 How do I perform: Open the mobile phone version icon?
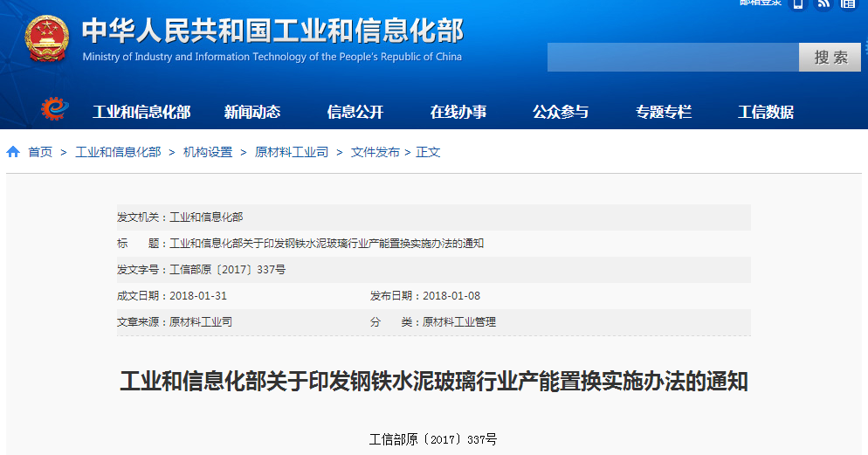(797, 3)
